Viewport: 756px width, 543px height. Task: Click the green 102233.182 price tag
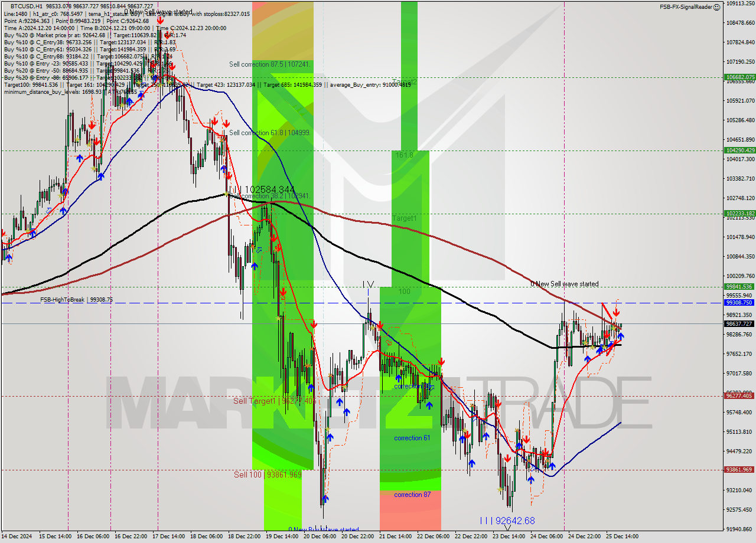pos(739,214)
